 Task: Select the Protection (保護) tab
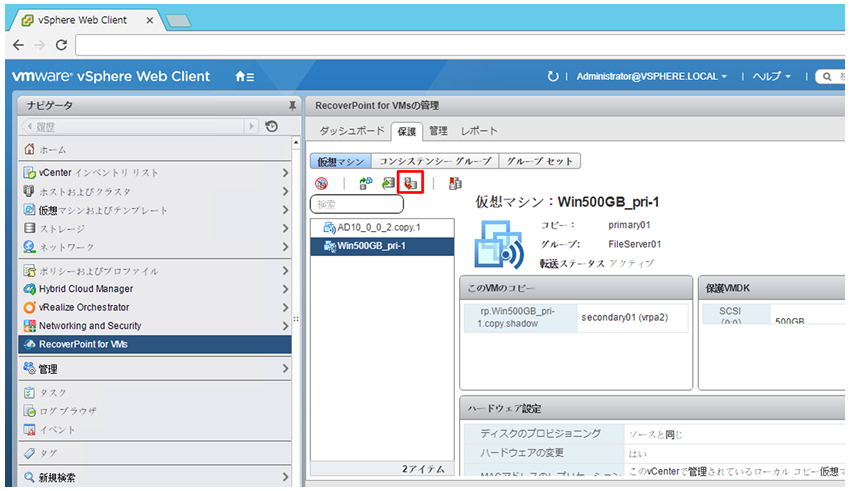[407, 131]
